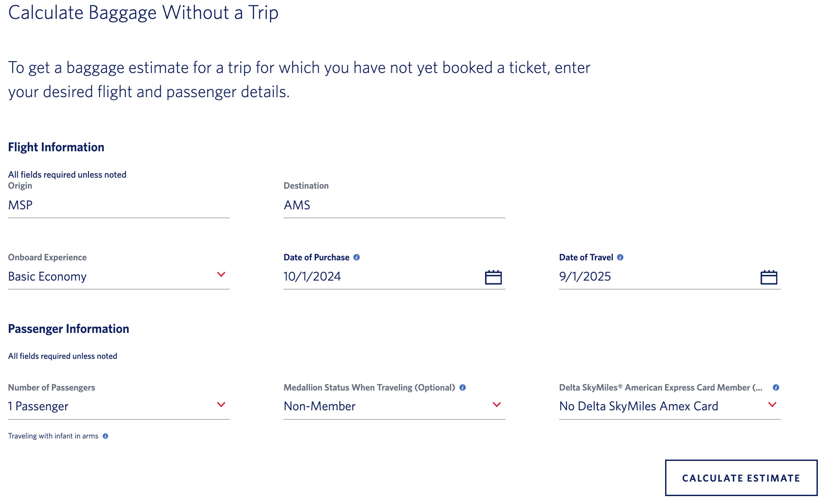Click the CALCULATE ESTIMATE button
This screenshot has height=504, width=824.
pos(741,478)
